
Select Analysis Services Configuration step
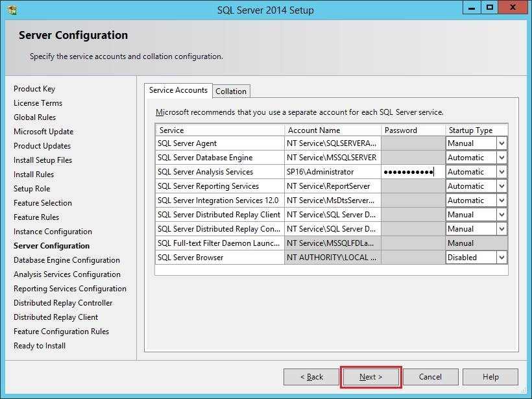(x=67, y=274)
